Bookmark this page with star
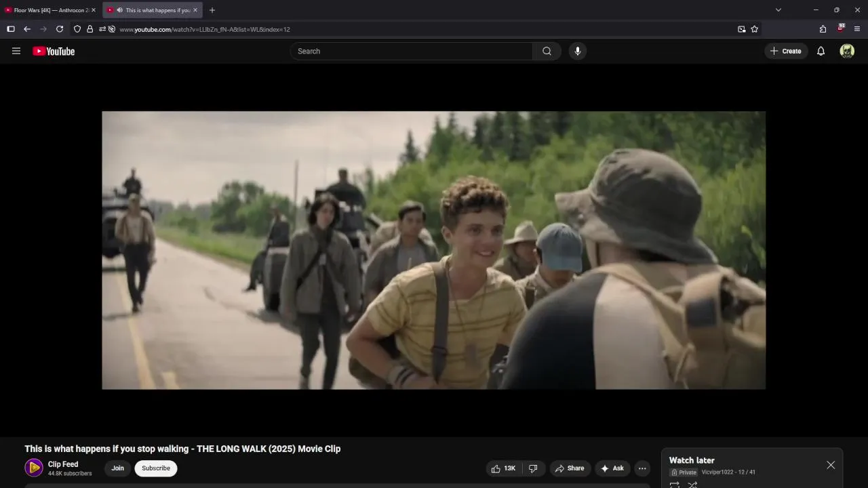The height and width of the screenshot is (488, 868). pos(755,29)
